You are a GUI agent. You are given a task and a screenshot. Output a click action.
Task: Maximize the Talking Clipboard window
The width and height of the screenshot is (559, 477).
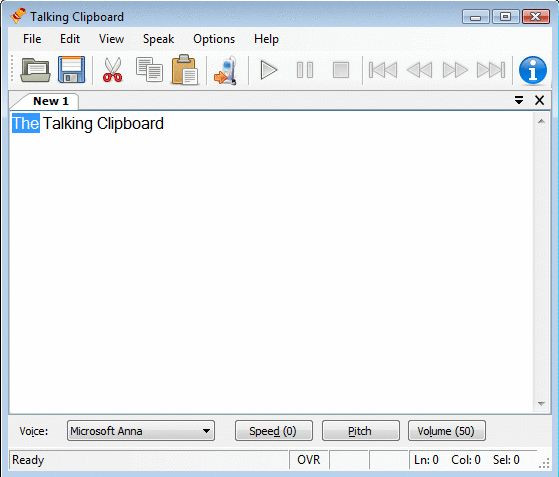pyautogui.click(x=505, y=17)
